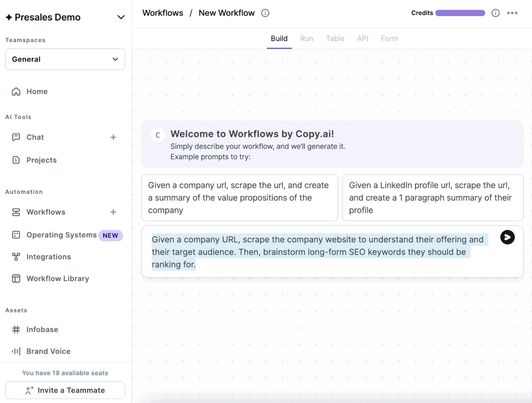
Task: Click the Infobase hash icon
Action: (16, 329)
